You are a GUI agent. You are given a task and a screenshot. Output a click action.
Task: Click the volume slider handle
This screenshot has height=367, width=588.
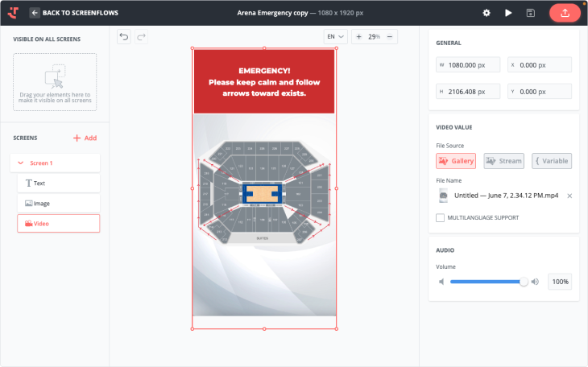(524, 282)
